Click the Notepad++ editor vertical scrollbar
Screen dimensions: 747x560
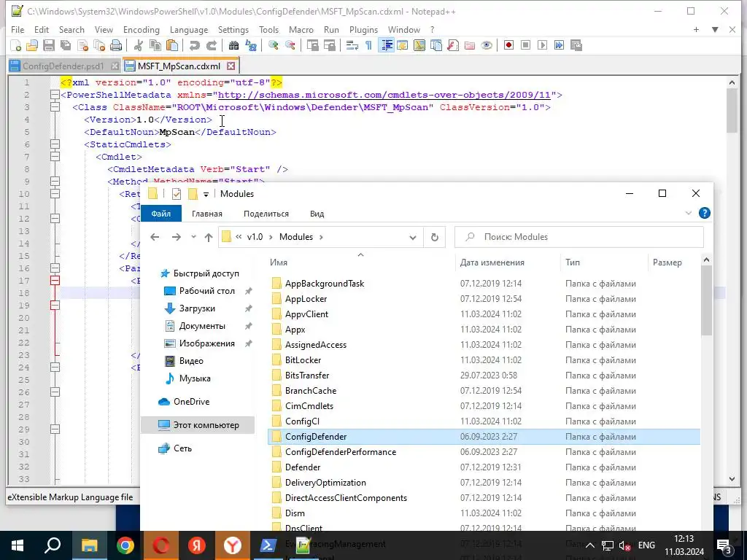[732, 111]
